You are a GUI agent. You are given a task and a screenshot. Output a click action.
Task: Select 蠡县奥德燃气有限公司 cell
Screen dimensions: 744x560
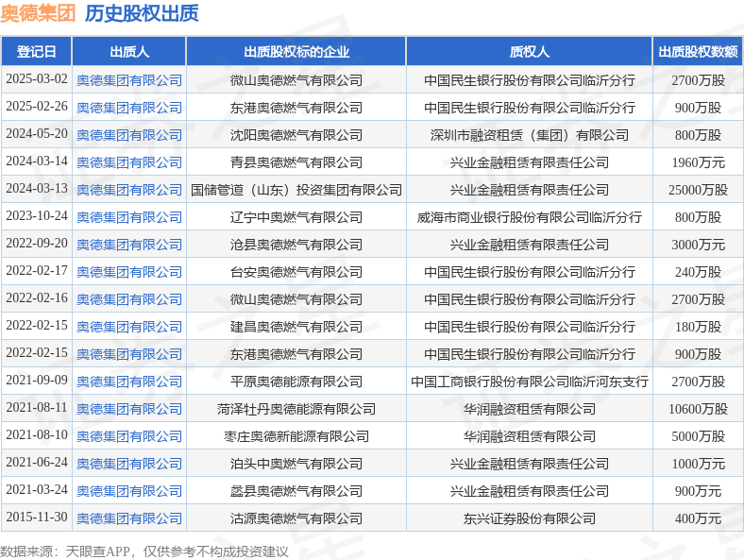tap(296, 491)
